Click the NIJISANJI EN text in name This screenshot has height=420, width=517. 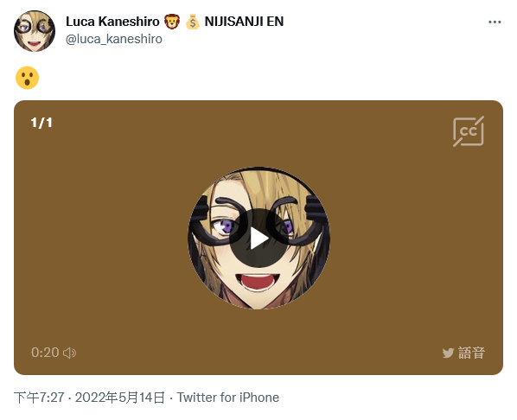tap(244, 22)
